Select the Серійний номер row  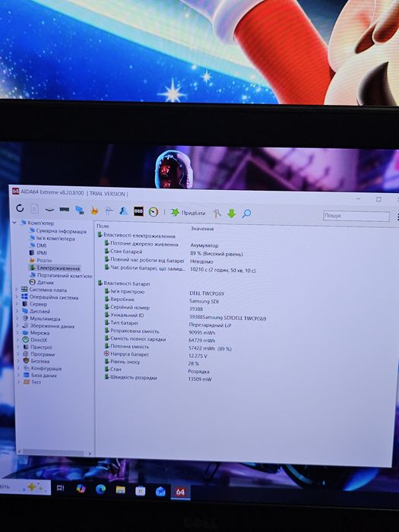point(127,307)
